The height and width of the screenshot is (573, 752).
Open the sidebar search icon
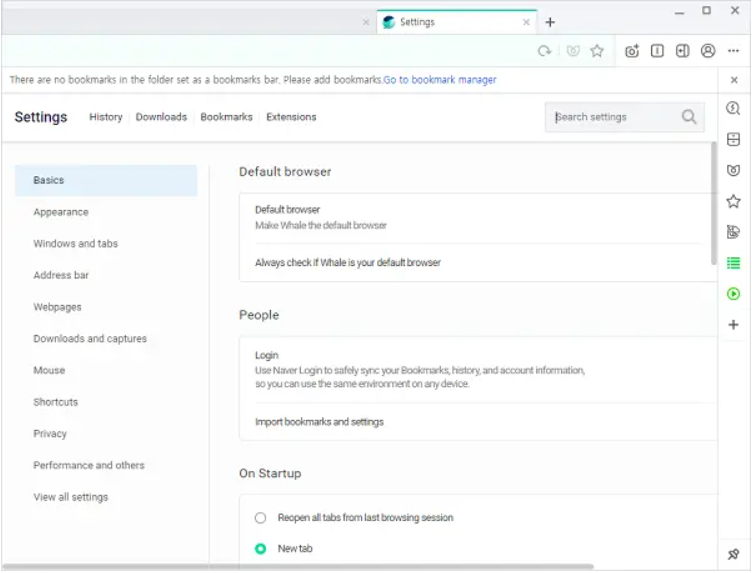pos(733,108)
